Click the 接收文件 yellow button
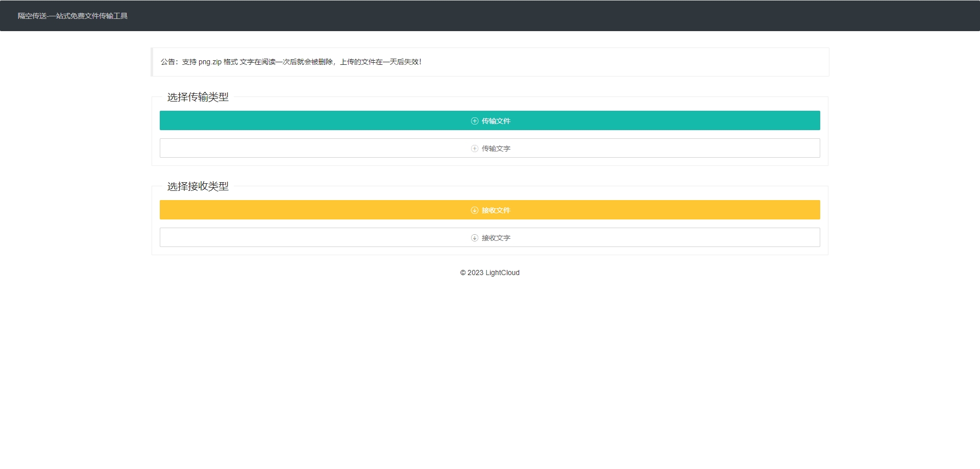This screenshot has width=980, height=469. pos(489,210)
